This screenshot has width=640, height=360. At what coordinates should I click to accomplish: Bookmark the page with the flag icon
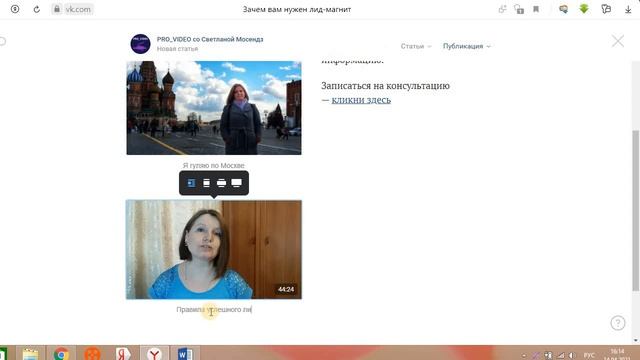536,9
